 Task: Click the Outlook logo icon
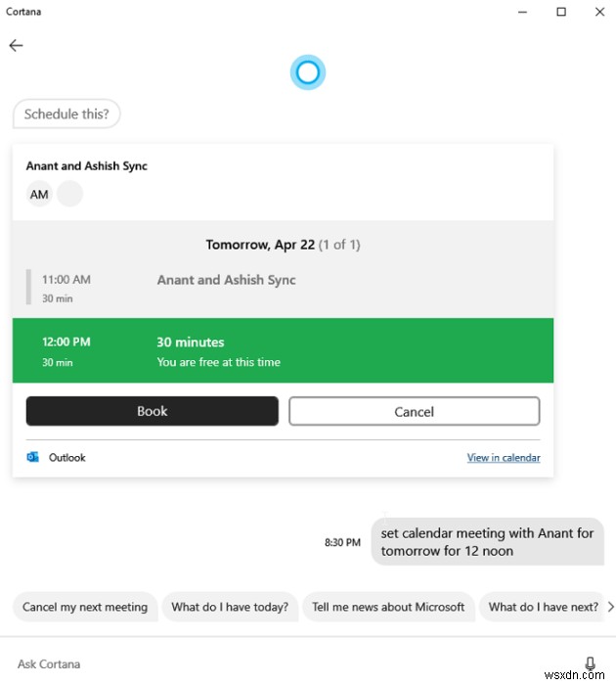(32, 457)
